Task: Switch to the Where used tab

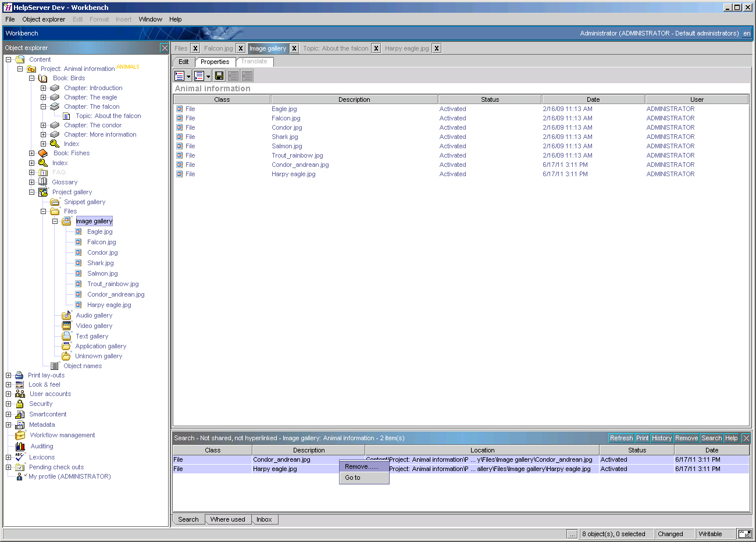Action: tap(227, 519)
